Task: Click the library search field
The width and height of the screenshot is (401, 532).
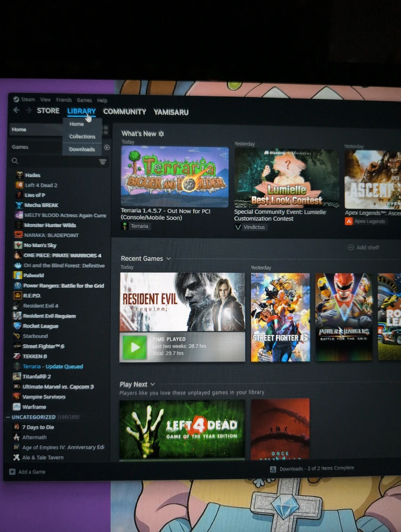Action: [54, 162]
